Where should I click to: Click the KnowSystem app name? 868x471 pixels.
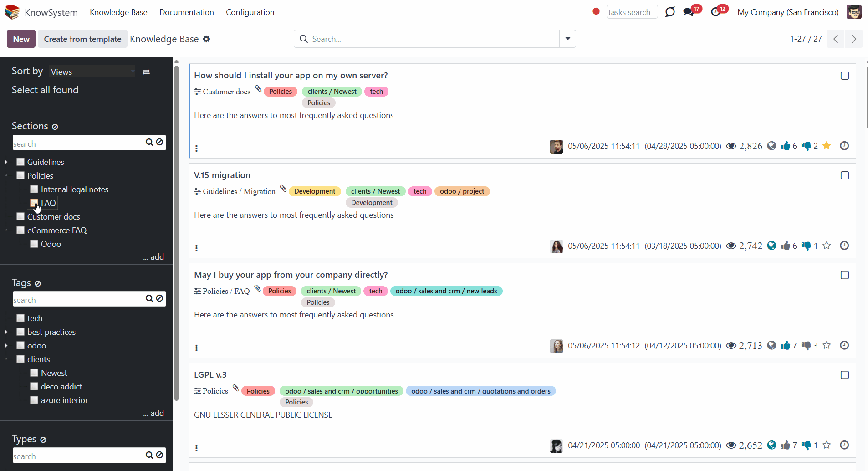coord(51,12)
